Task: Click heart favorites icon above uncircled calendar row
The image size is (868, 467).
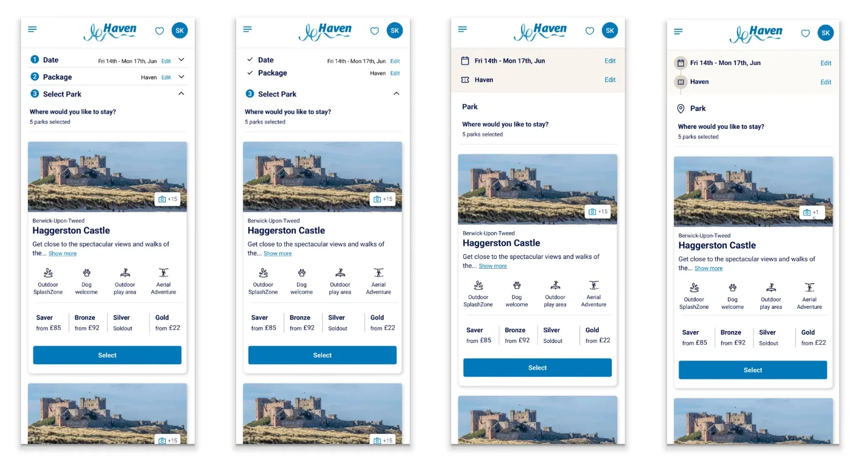Action: click(590, 30)
